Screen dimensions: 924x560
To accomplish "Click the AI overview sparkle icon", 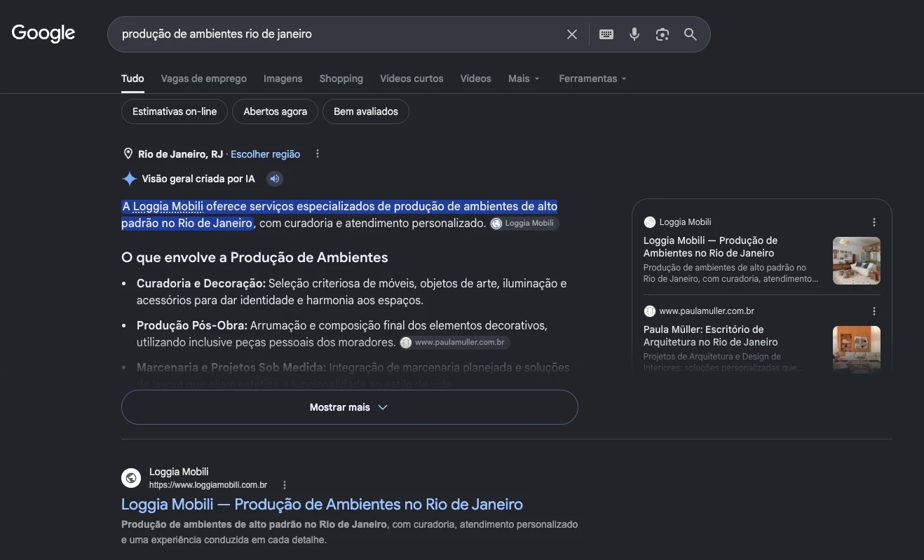I will tap(130, 179).
